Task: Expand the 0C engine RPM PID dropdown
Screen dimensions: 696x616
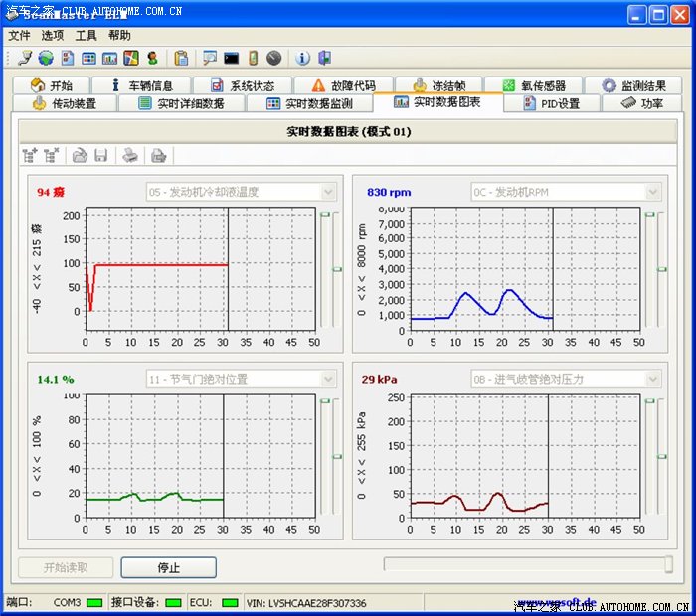Action: point(653,192)
